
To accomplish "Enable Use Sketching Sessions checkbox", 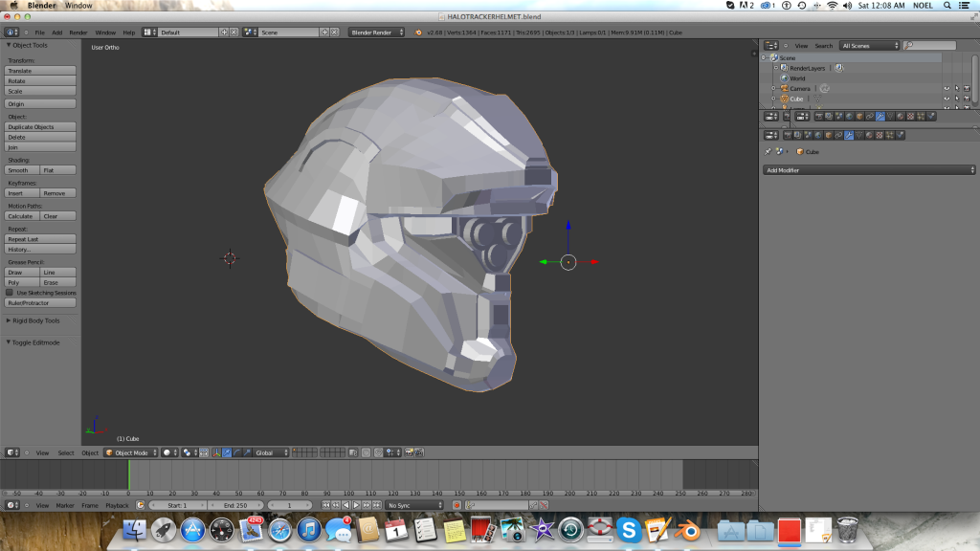I will [10, 293].
